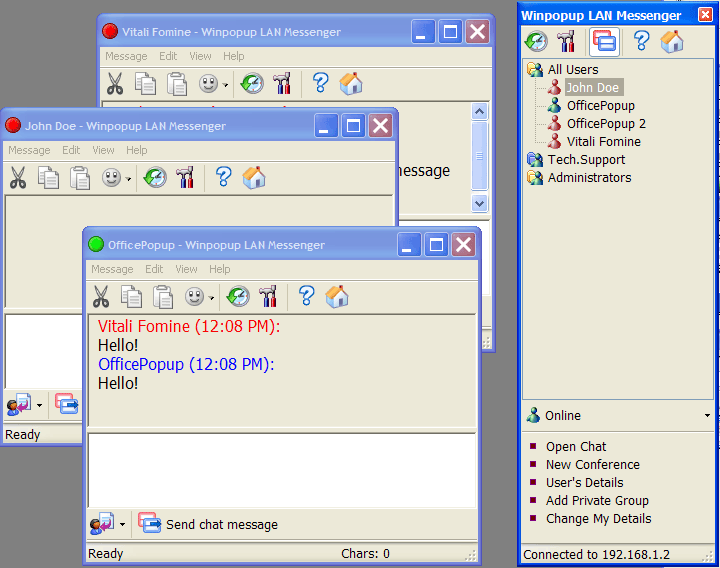Open View menu in OfficePopup window
Screen dimensions: 720x568
click(x=186, y=269)
